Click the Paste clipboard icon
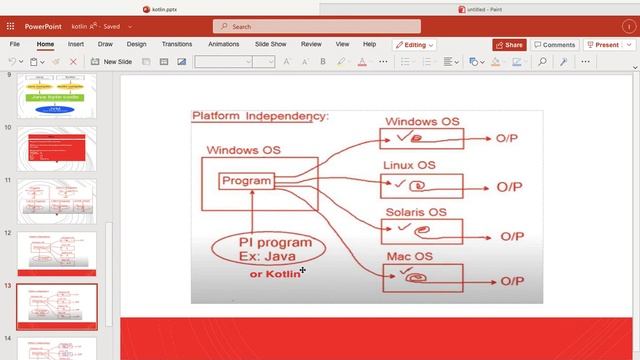640x360 pixels. [33, 62]
